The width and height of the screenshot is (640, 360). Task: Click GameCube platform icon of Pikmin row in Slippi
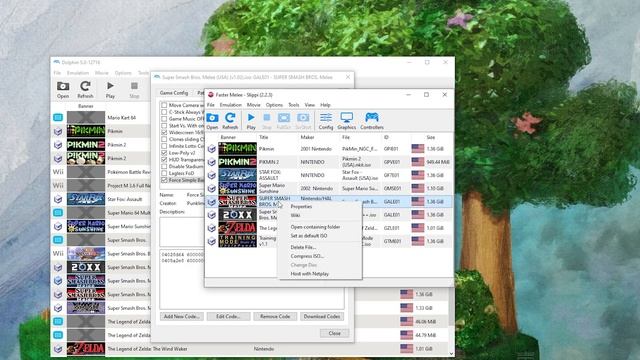[211, 149]
